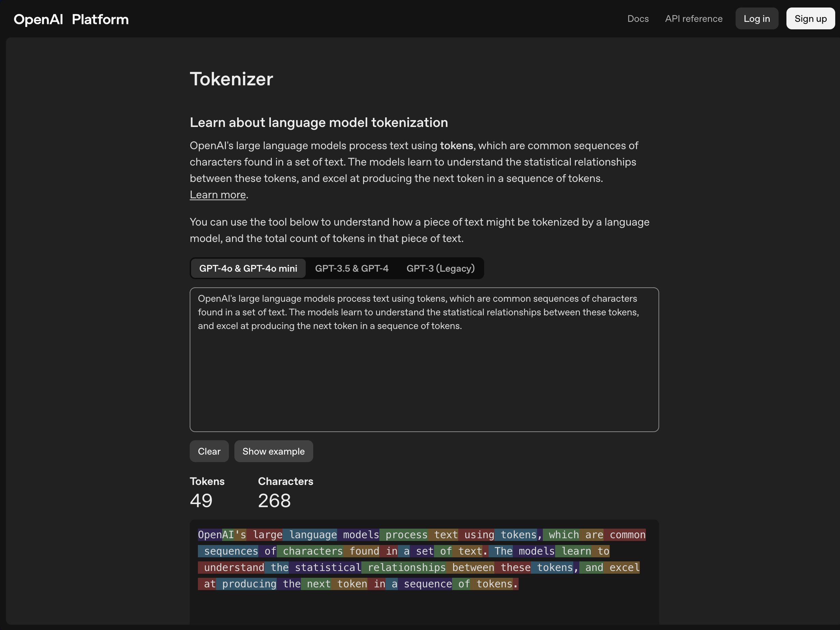The width and height of the screenshot is (840, 630).
Task: Click the highlighted 'between' token
Action: point(470,567)
